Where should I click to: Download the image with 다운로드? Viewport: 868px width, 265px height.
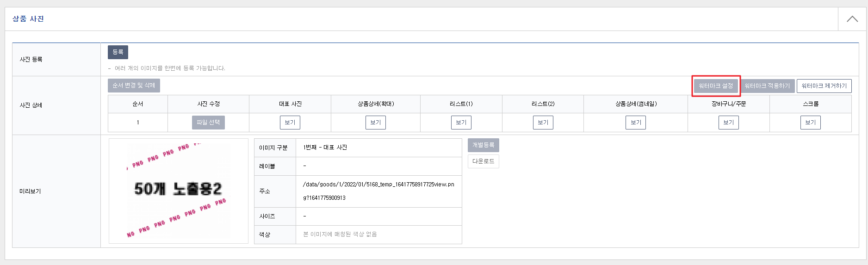click(x=483, y=161)
